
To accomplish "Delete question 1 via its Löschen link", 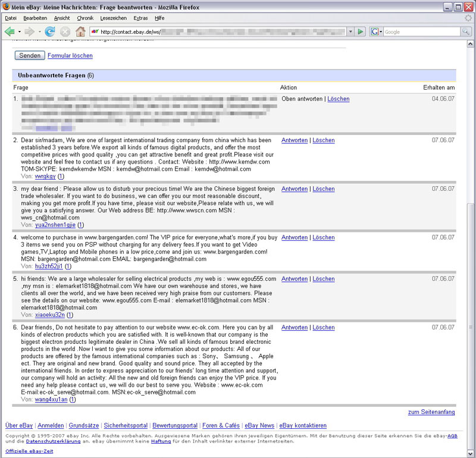I will 338,99.
